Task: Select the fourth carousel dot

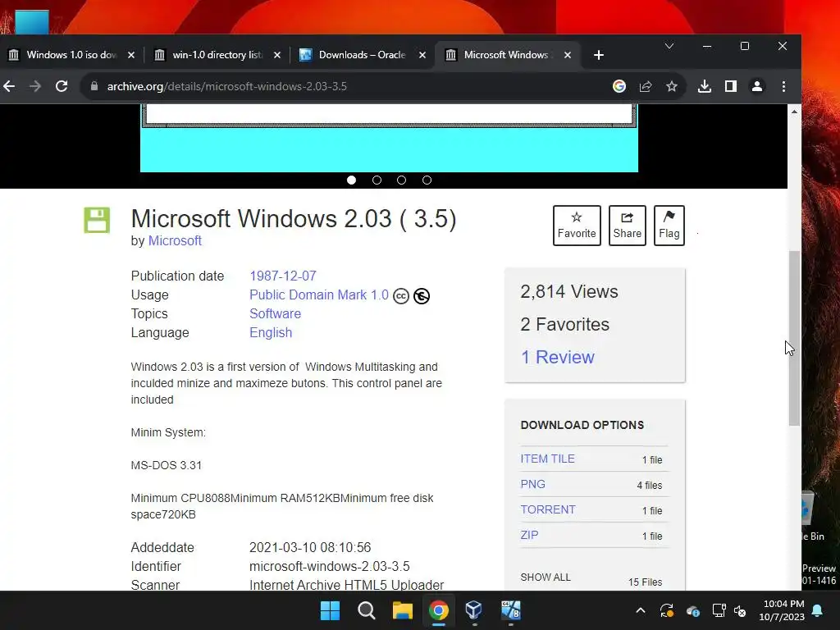Action: 427,180
